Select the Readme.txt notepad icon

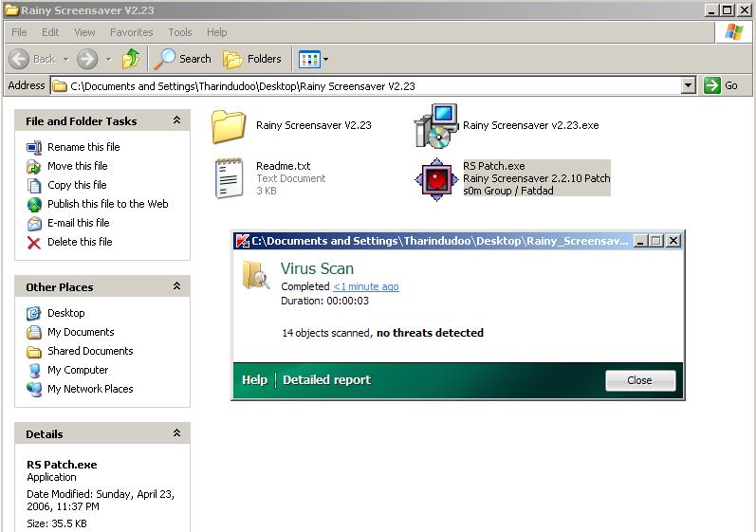[x=229, y=178]
